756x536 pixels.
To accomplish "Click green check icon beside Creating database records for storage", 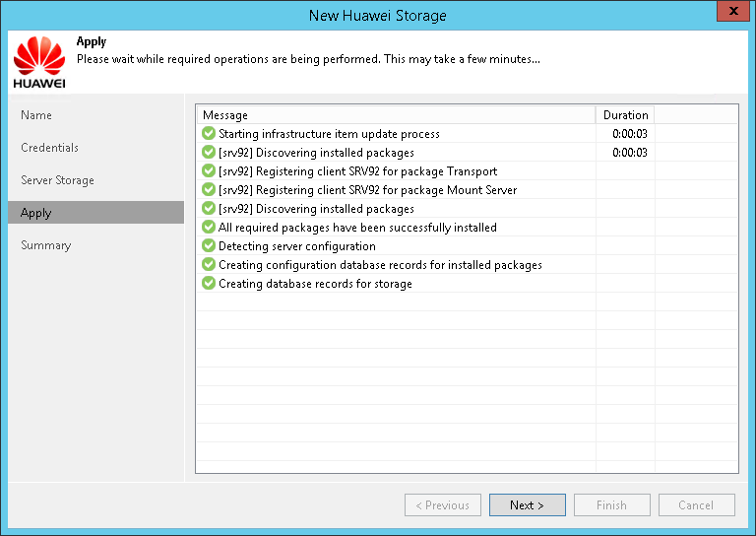I will 209,283.
